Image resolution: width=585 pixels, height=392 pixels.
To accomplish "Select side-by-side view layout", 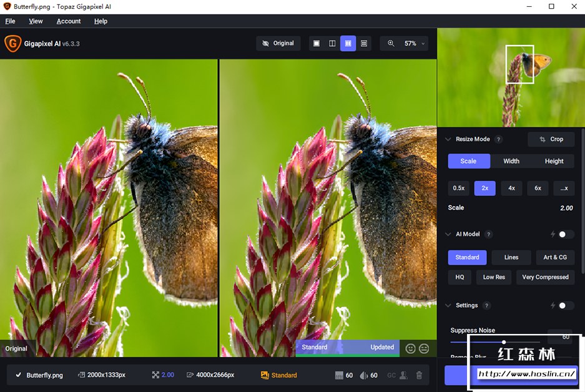I will click(348, 44).
